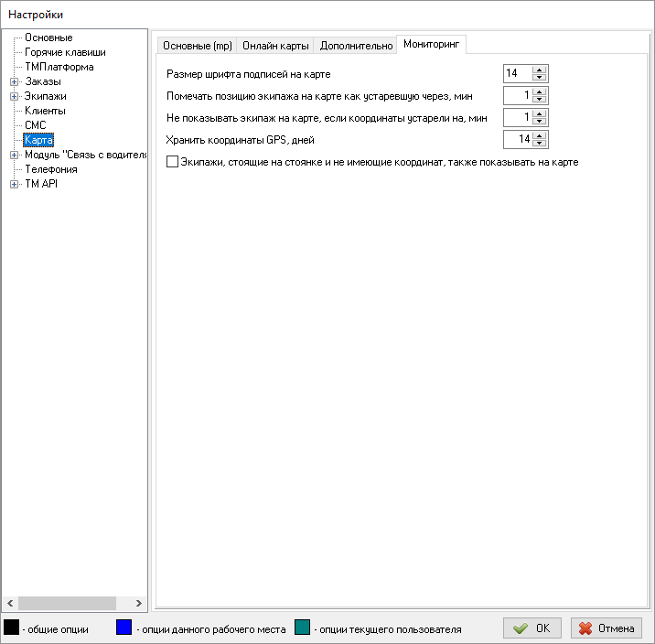Expand the Экипажи tree node
Image resolution: width=655 pixels, height=644 pixels.
[x=14, y=96]
